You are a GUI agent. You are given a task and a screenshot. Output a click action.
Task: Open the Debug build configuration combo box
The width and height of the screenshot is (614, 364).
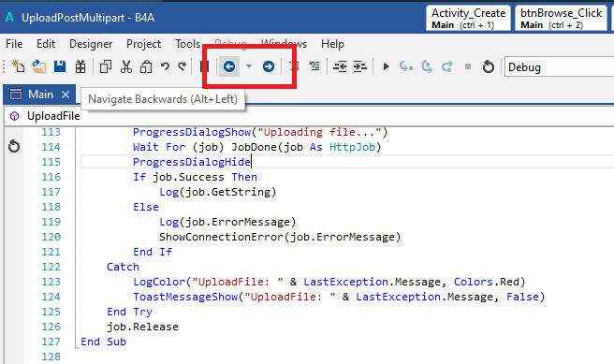(x=559, y=67)
